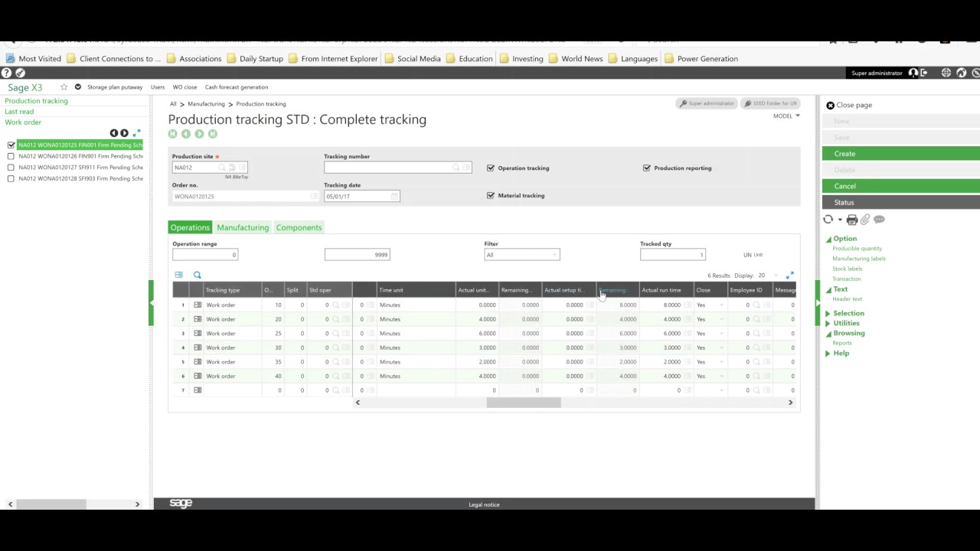This screenshot has width=980, height=551.
Task: Click the Close page X icon
Action: (830, 105)
